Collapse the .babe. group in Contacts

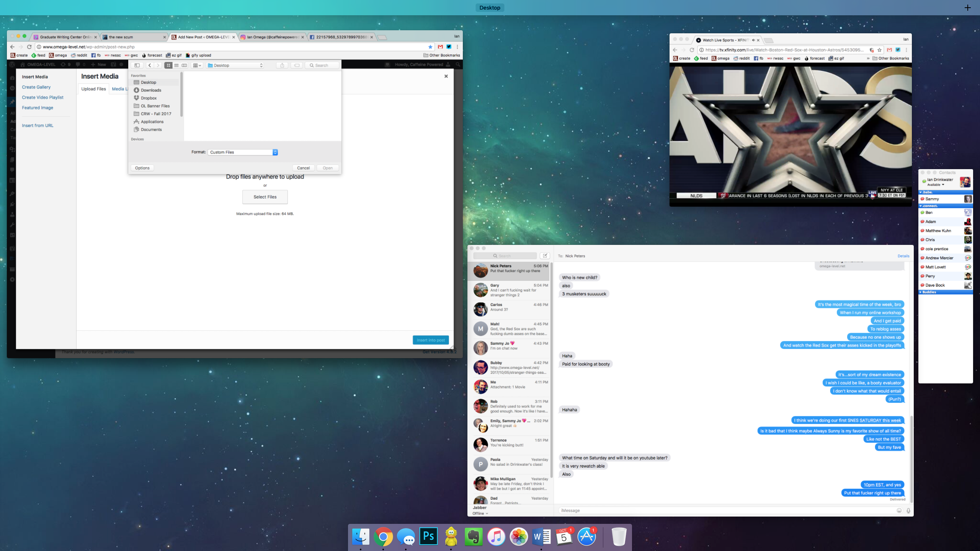[921, 192]
